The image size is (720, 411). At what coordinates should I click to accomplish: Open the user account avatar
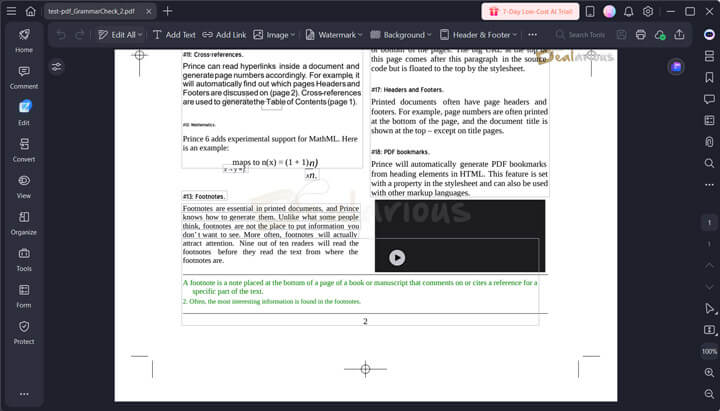point(609,11)
